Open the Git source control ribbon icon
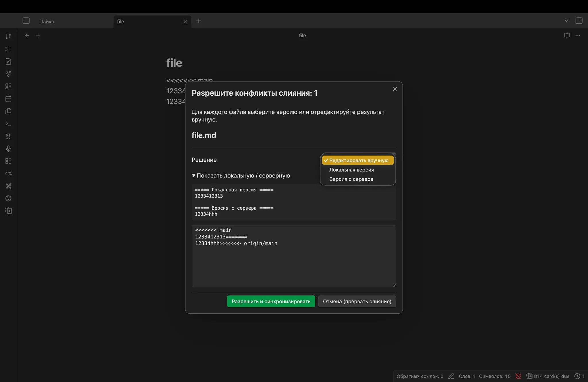 click(8, 36)
